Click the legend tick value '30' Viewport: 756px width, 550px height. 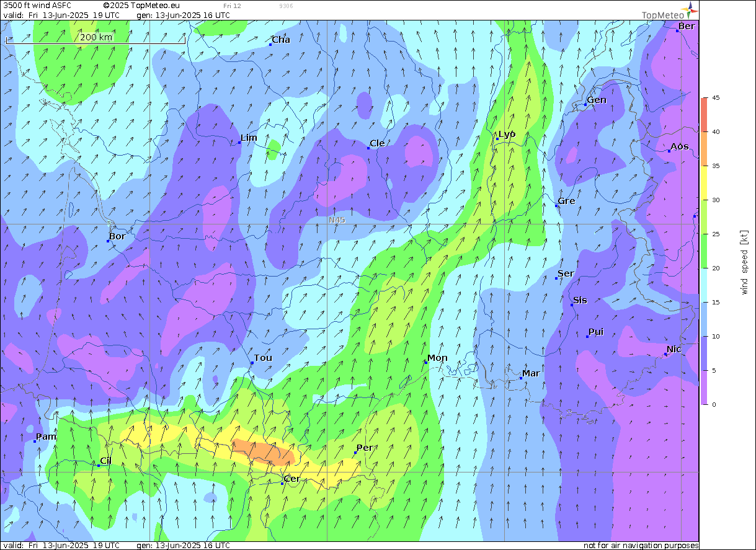(716, 200)
